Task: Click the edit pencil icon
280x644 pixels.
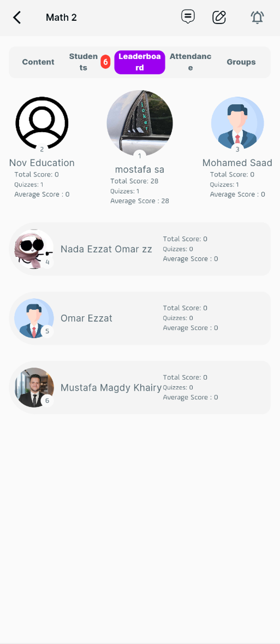Action: tap(219, 17)
